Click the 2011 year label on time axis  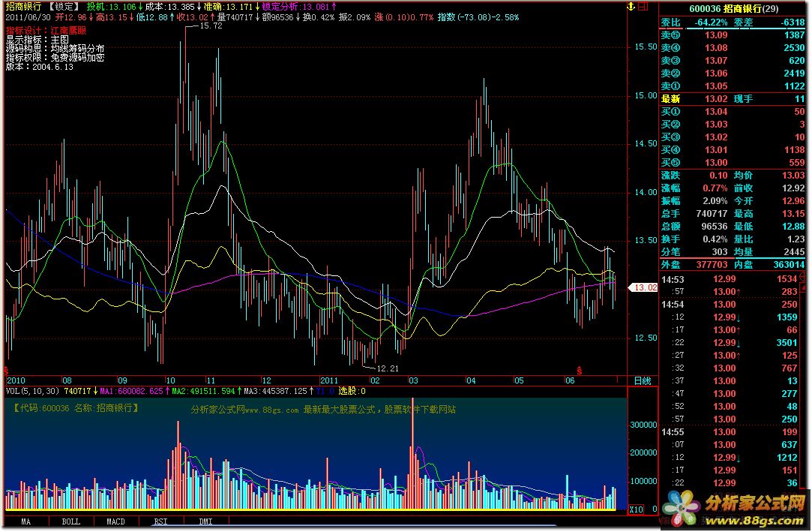point(329,380)
